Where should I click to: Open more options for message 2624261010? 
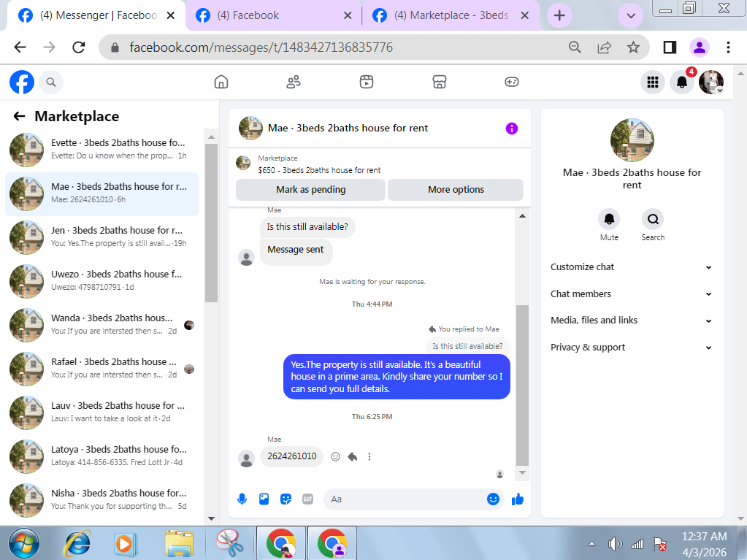369,456
